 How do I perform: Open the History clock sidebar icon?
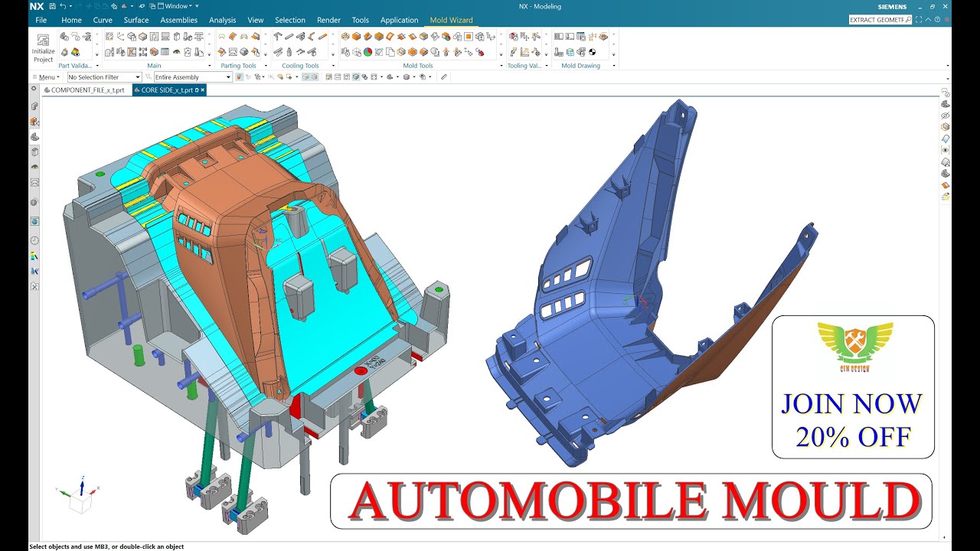[x=34, y=240]
